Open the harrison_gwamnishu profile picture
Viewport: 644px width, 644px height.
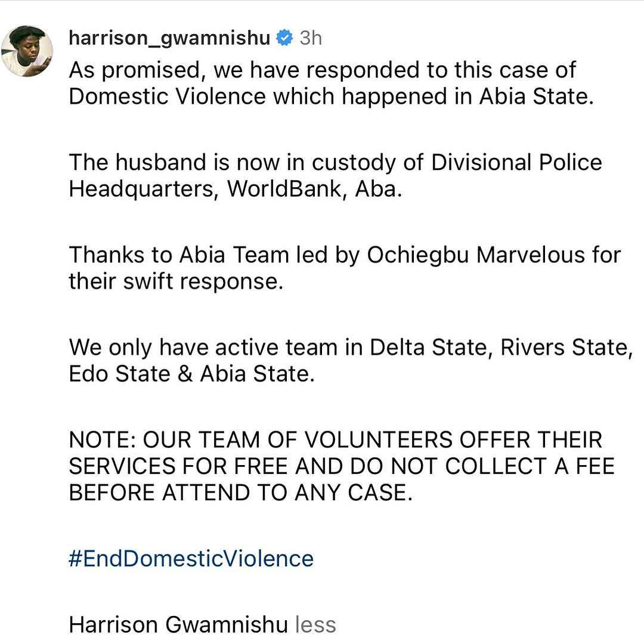click(x=27, y=51)
